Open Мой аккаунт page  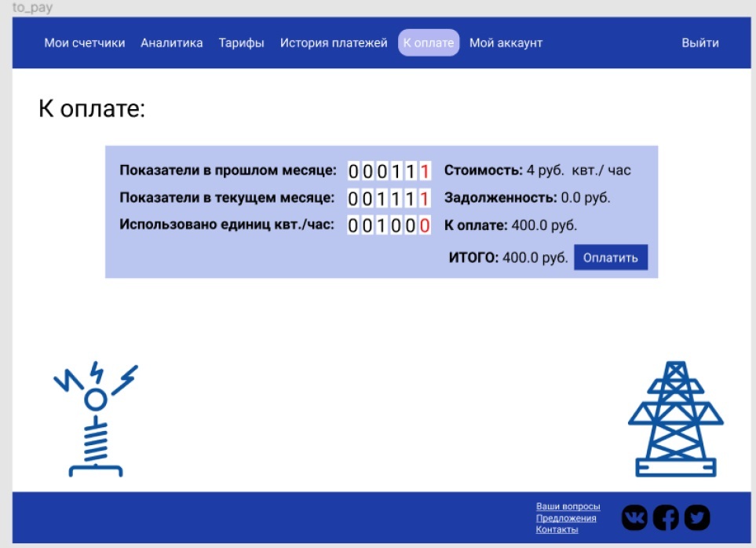point(506,43)
